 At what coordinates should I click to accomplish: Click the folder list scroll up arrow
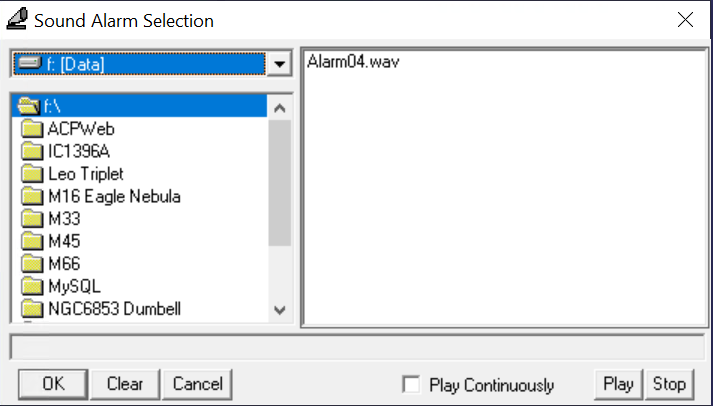[280, 108]
